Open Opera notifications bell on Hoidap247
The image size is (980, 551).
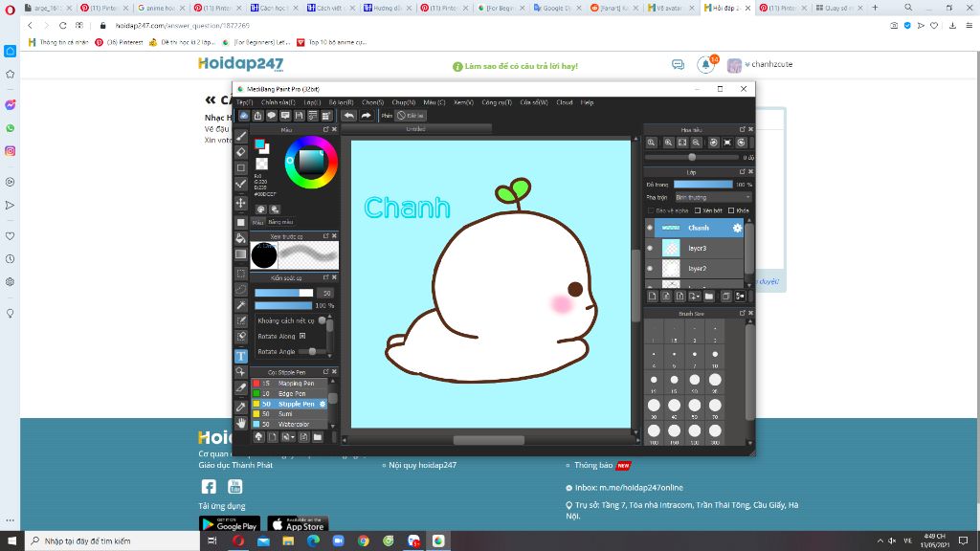point(705,64)
